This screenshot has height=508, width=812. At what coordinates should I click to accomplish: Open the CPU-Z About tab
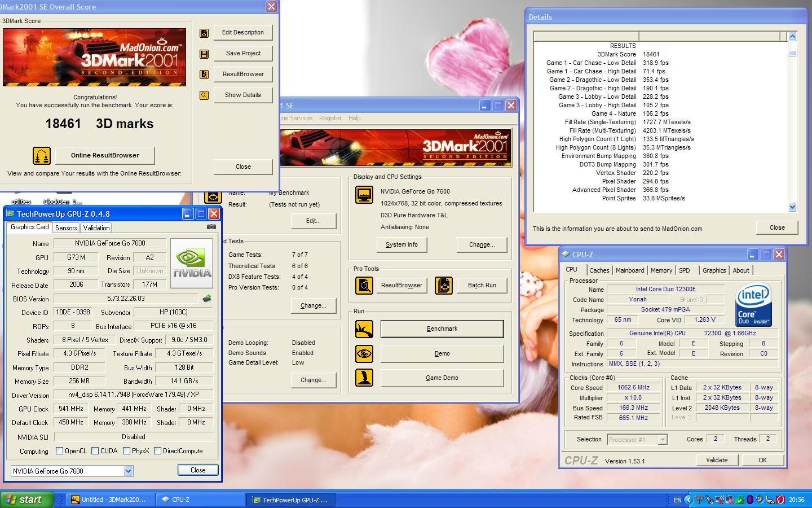tap(740, 270)
